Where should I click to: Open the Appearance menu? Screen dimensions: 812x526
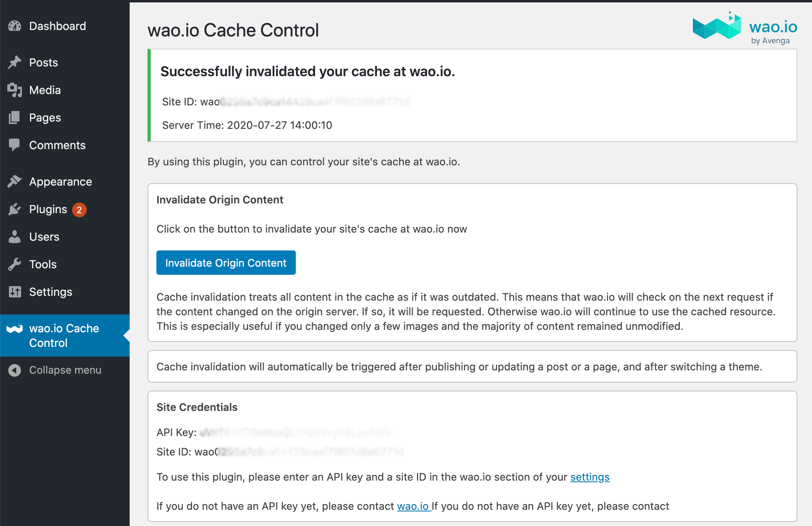coord(65,182)
